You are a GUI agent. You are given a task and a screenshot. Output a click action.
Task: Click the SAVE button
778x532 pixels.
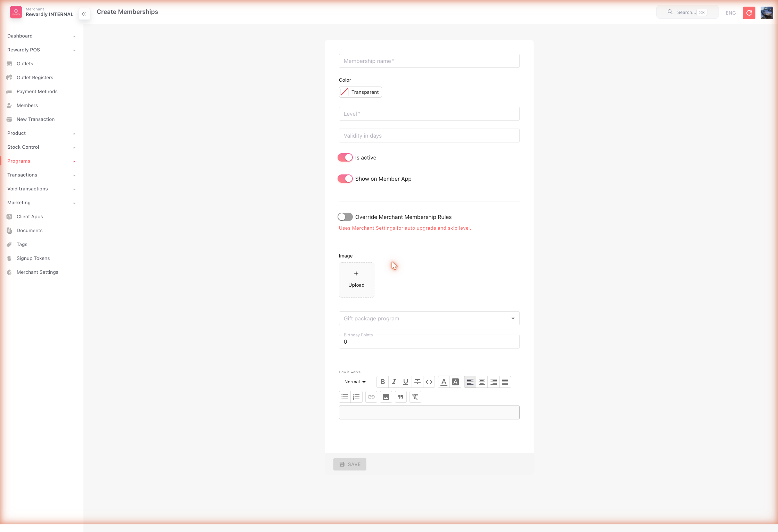click(350, 464)
